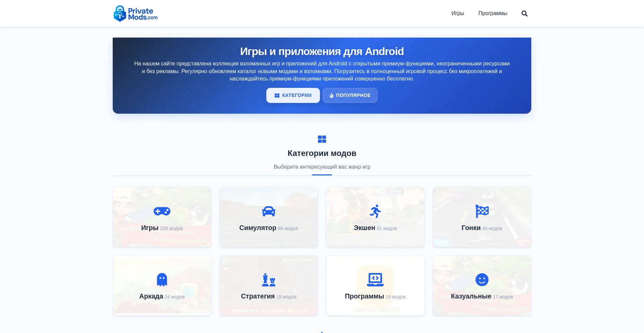Image resolution: width=644 pixels, height=333 pixels.
Task: Choose the checkered flag Гонки icon
Action: coord(482,211)
